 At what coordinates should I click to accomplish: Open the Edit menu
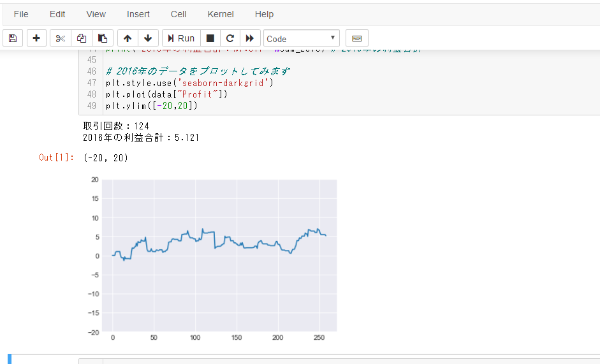point(57,14)
